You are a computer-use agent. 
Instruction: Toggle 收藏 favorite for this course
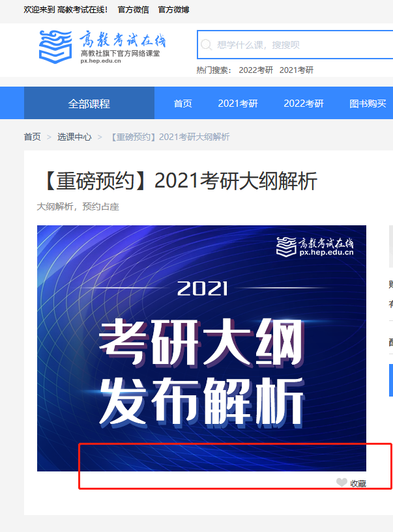351,483
